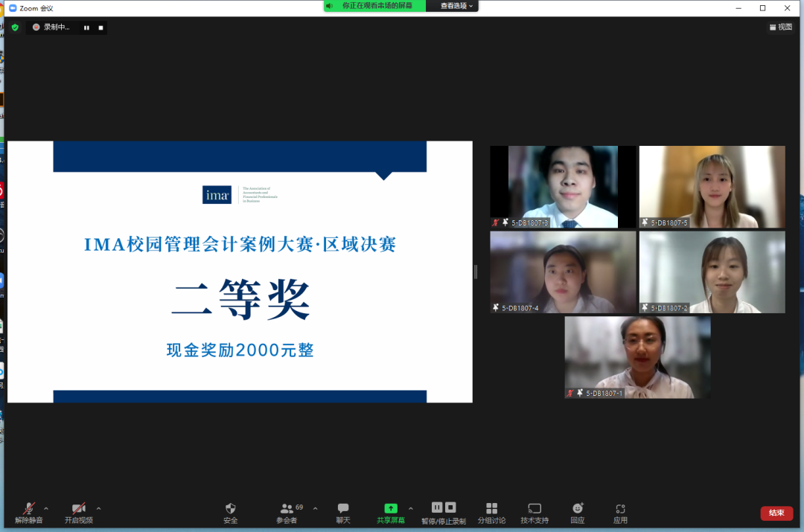804x532 pixels.
Task: Close the Zoom meeting window
Action: click(x=788, y=8)
